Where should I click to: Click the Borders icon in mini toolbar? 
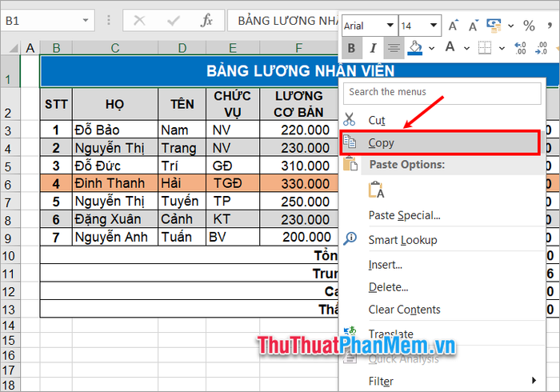click(484, 48)
